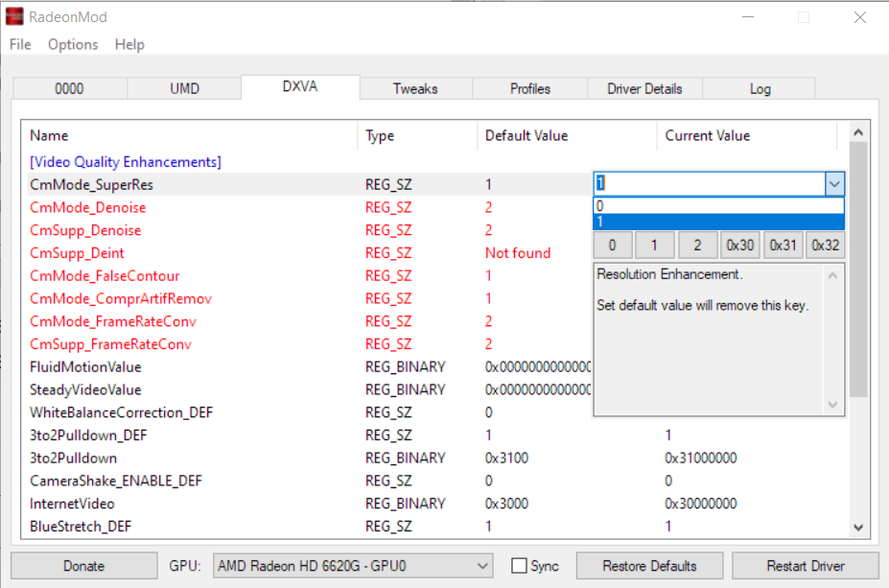The image size is (889, 588).
Task: Click the 0 preset value button
Action: 612,245
